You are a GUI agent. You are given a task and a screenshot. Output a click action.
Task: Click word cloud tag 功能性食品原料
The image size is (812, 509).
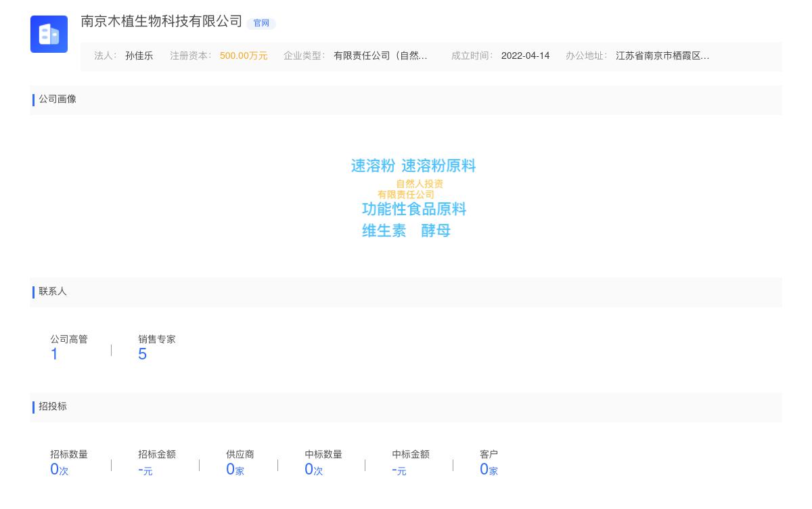click(414, 209)
